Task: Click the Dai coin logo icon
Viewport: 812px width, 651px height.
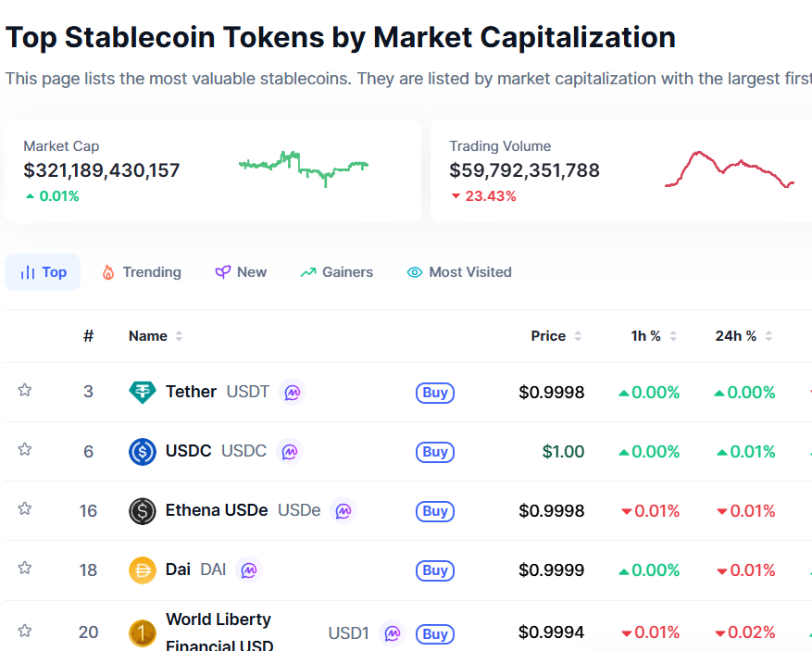Action: point(143,570)
